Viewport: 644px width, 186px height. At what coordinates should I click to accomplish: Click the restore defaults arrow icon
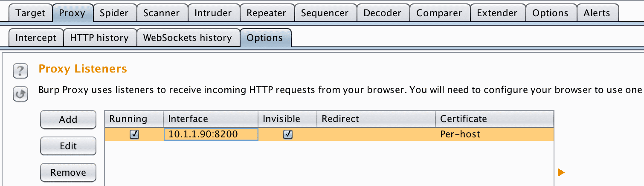click(20, 94)
